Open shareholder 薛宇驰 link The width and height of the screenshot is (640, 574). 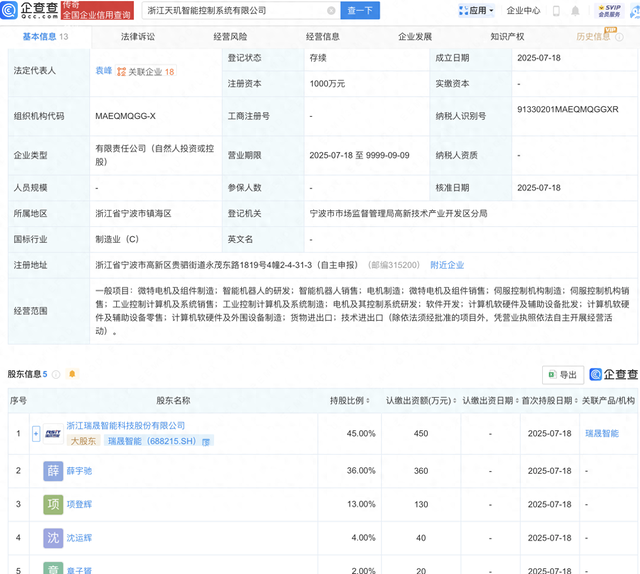tap(79, 471)
